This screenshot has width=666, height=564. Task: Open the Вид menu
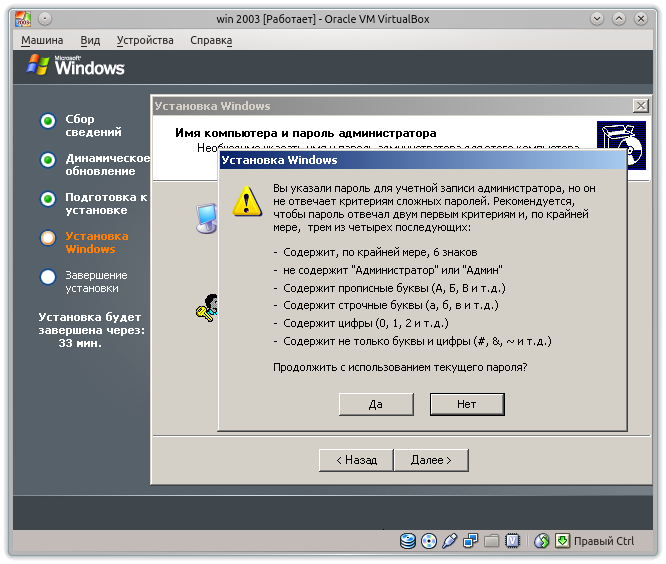[x=90, y=40]
